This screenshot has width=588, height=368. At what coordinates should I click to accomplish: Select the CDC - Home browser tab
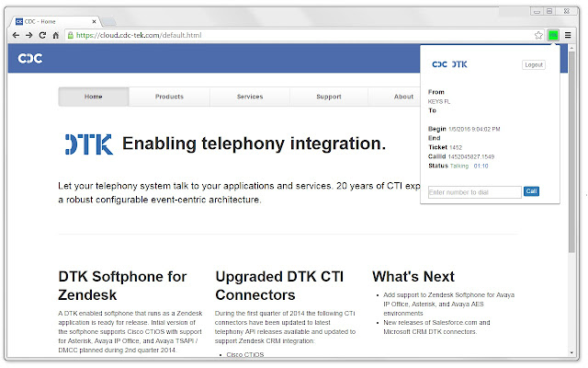[54, 22]
